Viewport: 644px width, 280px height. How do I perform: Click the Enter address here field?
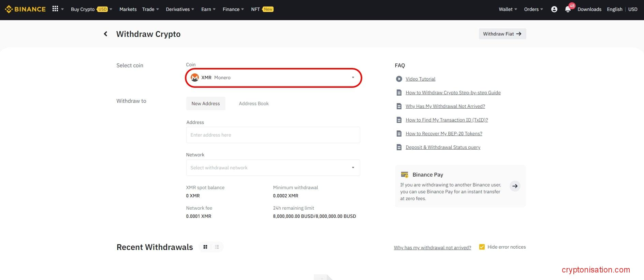(273, 135)
